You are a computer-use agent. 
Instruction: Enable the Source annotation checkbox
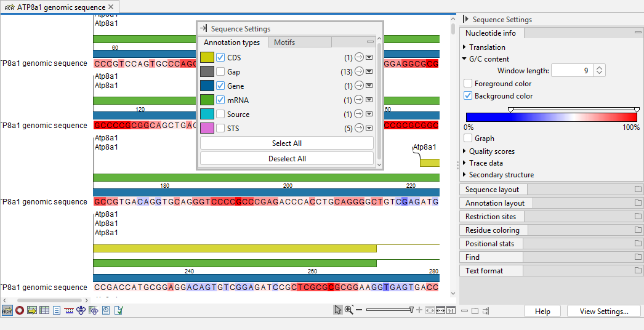point(220,115)
